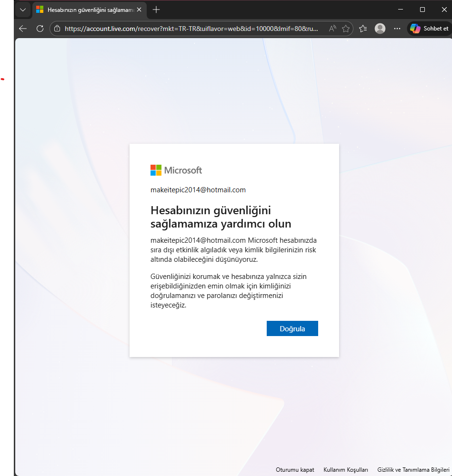Go back with the browser back arrow
Image resolution: width=452 pixels, height=476 pixels.
tap(23, 29)
